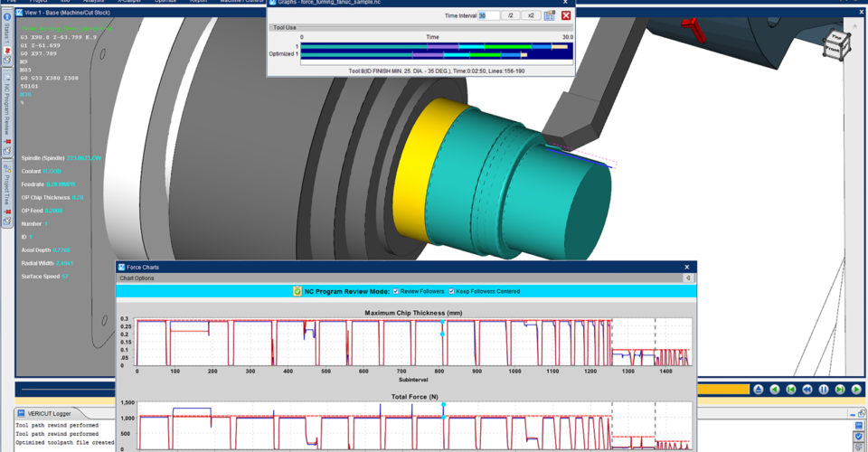This screenshot has height=452, width=868.
Task: Click the "Spindle (Spindle)" status label
Action: [x=42, y=158]
